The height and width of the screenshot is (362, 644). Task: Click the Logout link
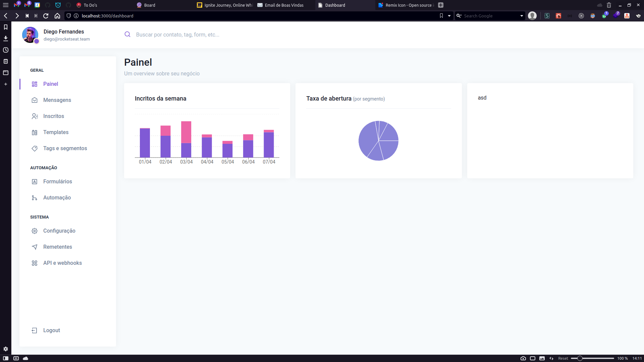tap(51, 330)
